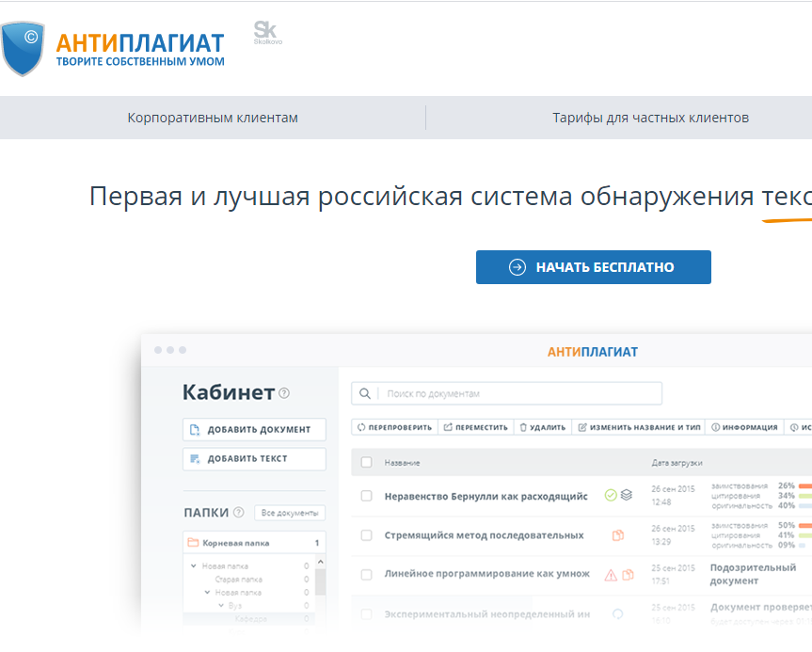The height and width of the screenshot is (652, 812).
Task: Click the Skolkovo Sk logo
Action: pyautogui.click(x=268, y=33)
